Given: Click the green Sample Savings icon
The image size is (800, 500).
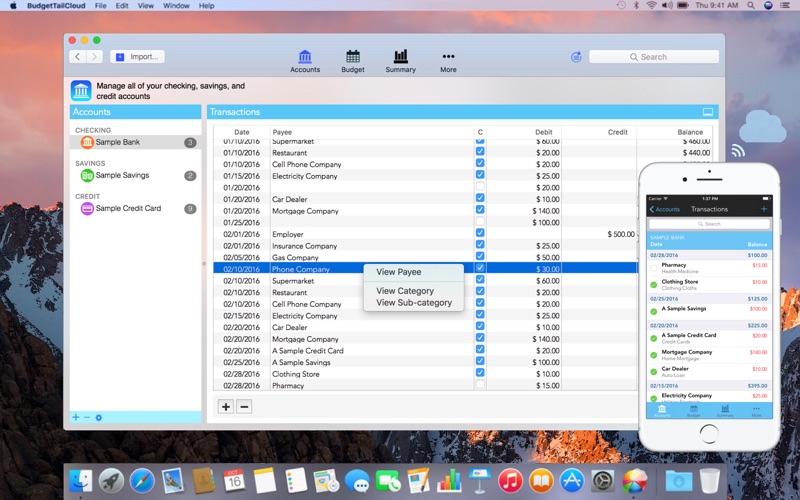Looking at the screenshot, I should [x=87, y=176].
